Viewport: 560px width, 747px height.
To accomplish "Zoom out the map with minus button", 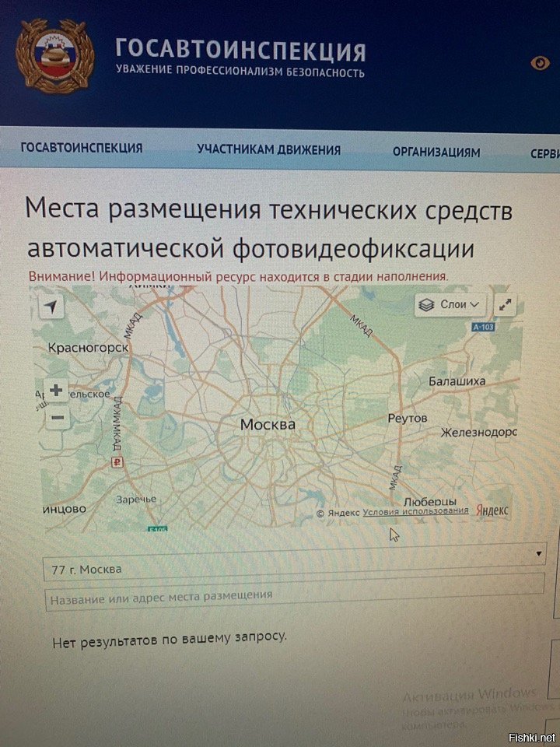I will 56,418.
